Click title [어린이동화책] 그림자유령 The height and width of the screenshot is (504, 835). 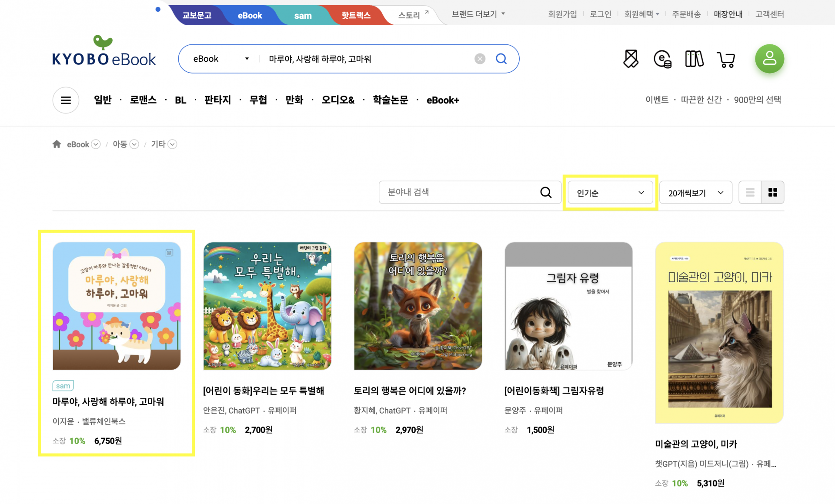tap(554, 391)
